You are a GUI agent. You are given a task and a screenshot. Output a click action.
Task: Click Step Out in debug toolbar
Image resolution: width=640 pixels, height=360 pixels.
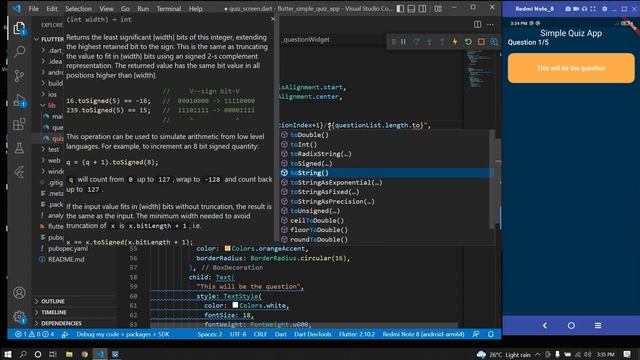tap(442, 42)
